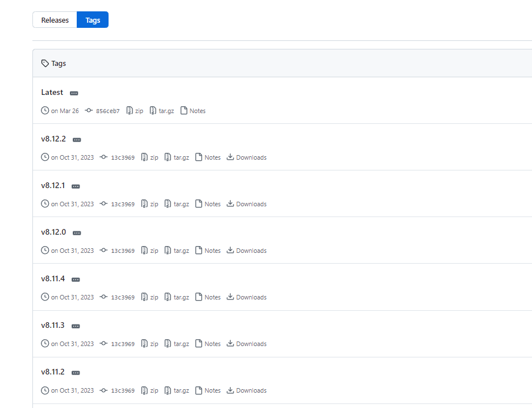The height and width of the screenshot is (408, 532).
Task: Click zip file icon in v8.11.2 row
Action: tap(144, 390)
